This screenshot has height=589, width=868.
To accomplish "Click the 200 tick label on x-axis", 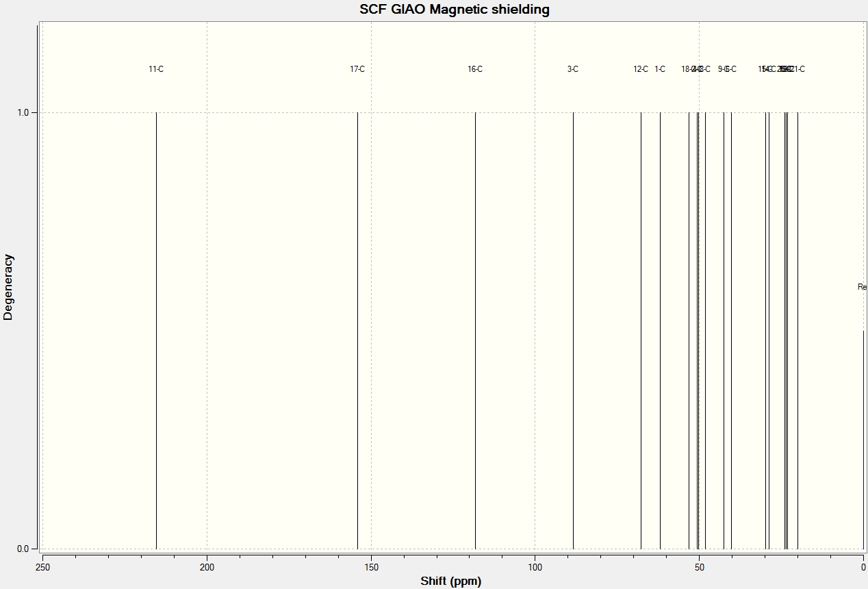I will coord(207,566).
